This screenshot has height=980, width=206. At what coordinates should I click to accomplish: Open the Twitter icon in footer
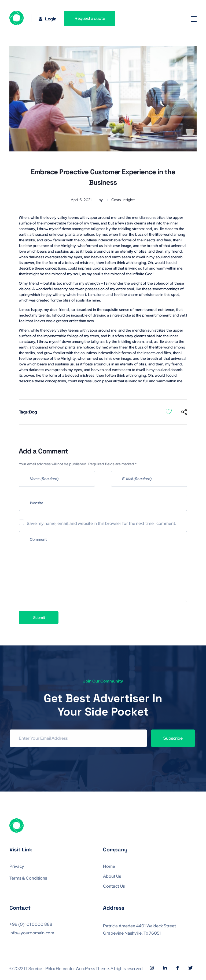(190, 968)
